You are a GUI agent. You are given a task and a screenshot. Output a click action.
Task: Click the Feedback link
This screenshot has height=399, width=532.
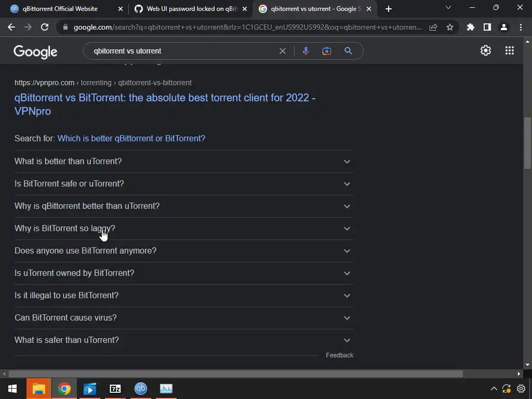340,355
